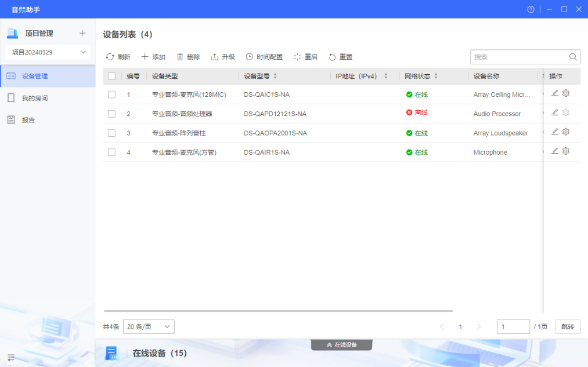Open settings gear for Array Loudspeaker
The width and height of the screenshot is (588, 367).
pos(566,132)
